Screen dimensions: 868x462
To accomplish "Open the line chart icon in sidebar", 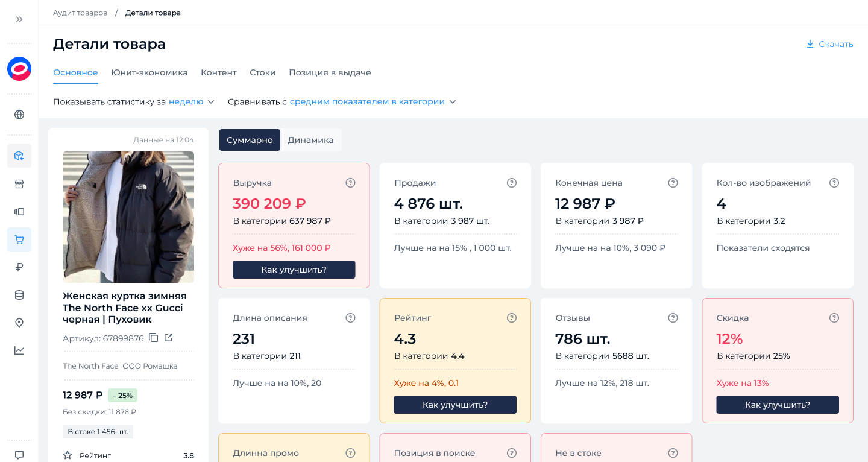I will click(19, 350).
